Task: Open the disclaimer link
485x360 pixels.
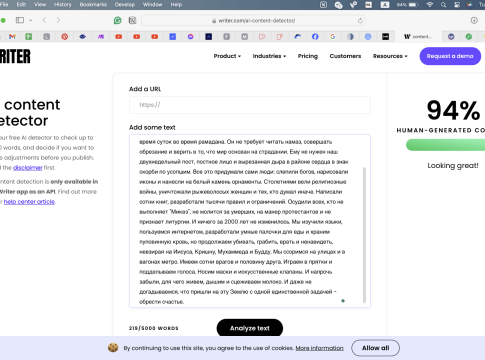Action: [28, 168]
